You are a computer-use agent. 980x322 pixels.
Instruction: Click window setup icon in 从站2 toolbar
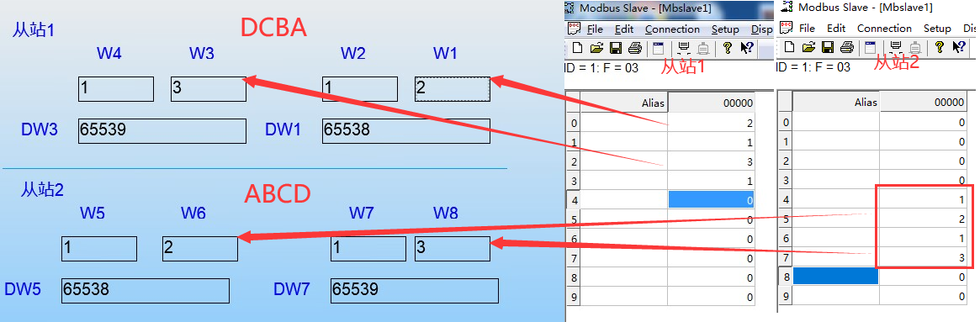pos(870,47)
